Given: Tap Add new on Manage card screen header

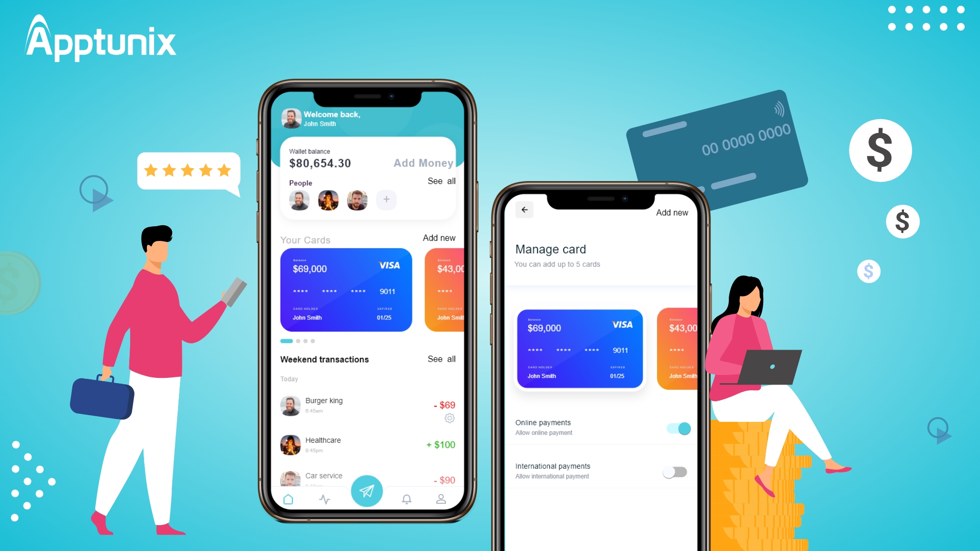Looking at the screenshot, I should [x=672, y=212].
